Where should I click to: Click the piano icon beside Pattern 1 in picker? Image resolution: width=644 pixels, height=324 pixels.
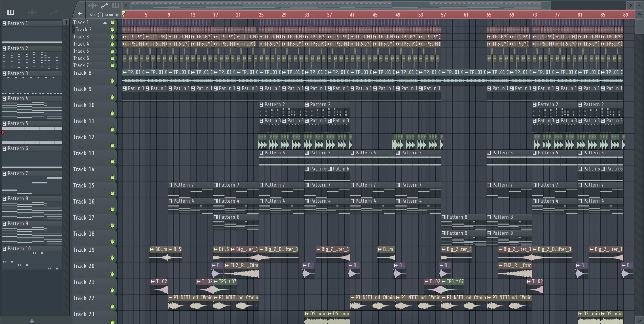tap(4, 23)
